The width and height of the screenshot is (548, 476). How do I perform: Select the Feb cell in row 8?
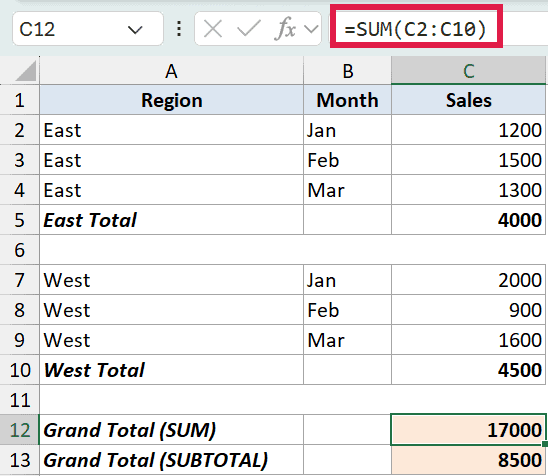click(347, 310)
